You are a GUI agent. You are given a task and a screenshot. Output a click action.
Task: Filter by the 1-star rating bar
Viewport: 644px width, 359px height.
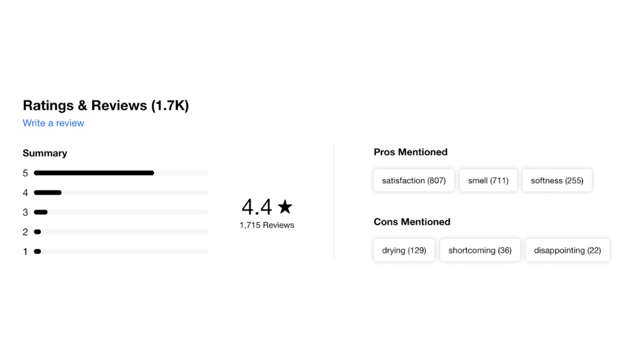(x=121, y=251)
